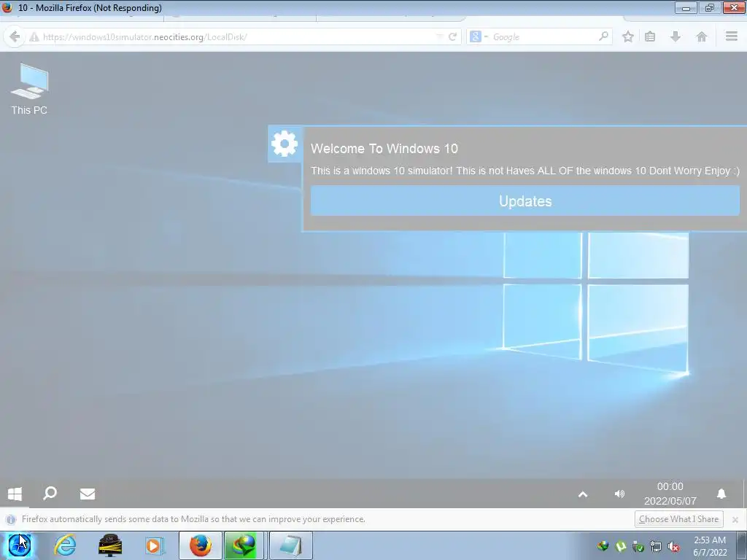The height and width of the screenshot is (560, 747).
Task: Switch to Firefox taskbar button
Action: point(201,545)
